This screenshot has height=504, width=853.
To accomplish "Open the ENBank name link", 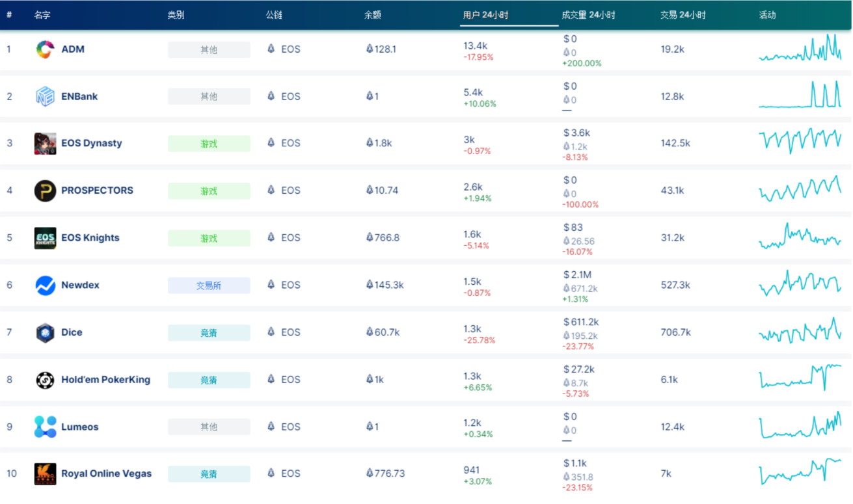I will coord(79,96).
